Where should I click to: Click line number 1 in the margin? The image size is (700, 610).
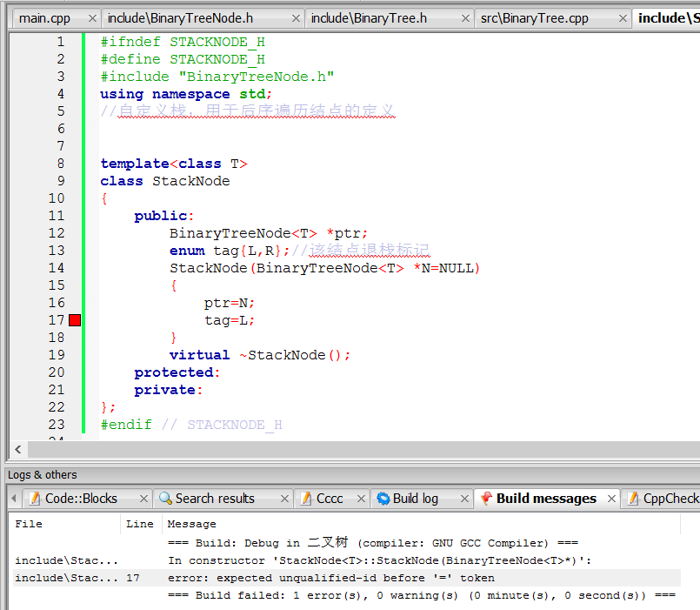coord(61,42)
